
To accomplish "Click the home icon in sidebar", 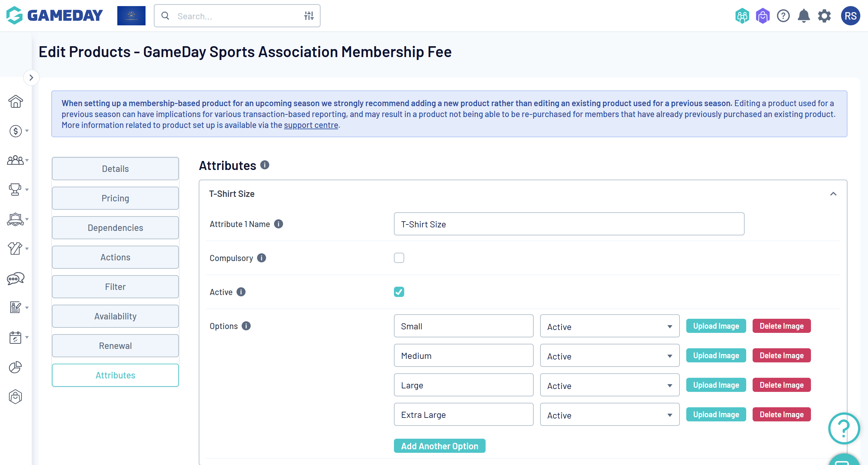I will 15,101.
